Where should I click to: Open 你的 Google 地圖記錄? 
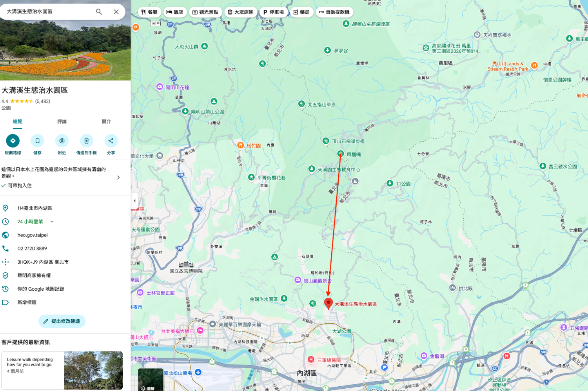pos(41,289)
